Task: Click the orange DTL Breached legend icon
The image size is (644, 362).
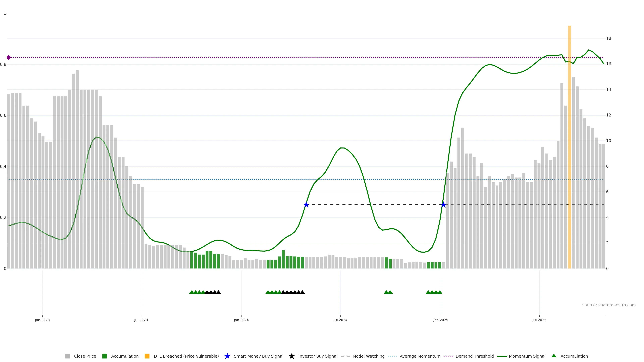Action: 147,356
